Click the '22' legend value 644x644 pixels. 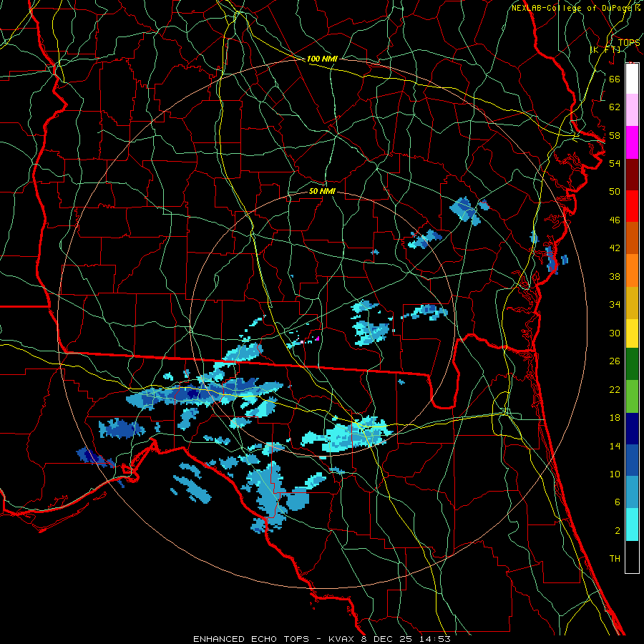[x=615, y=389]
